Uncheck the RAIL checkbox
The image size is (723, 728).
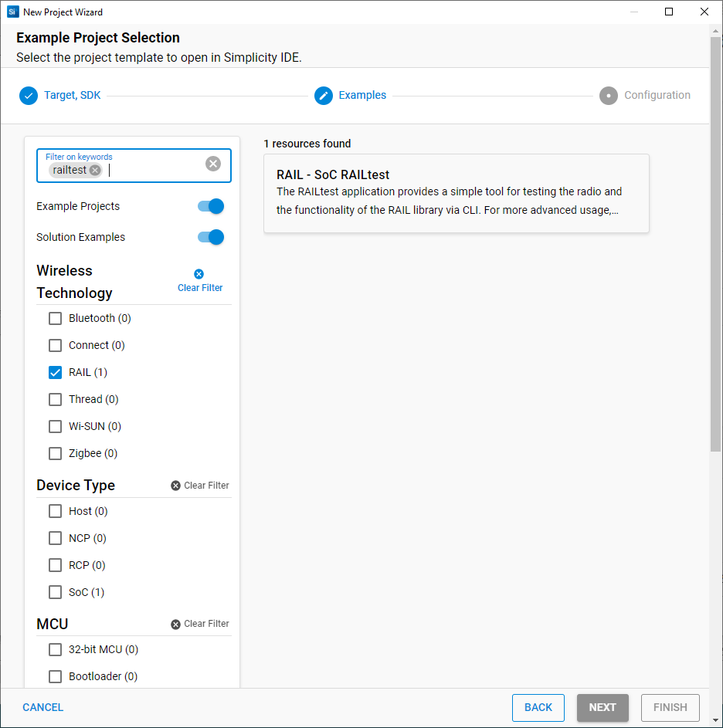tap(56, 372)
